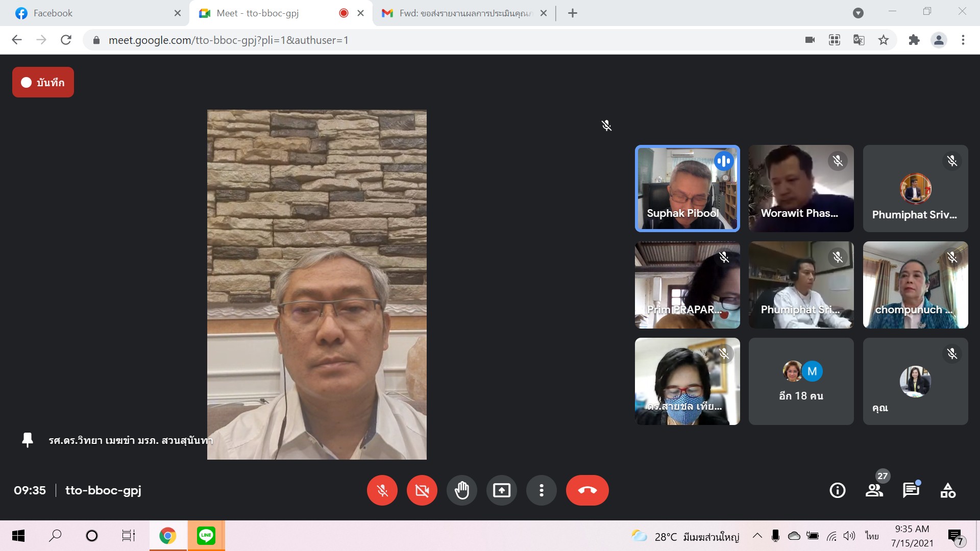
Task: Click the Google Translate icon in address bar
Action: point(859,40)
